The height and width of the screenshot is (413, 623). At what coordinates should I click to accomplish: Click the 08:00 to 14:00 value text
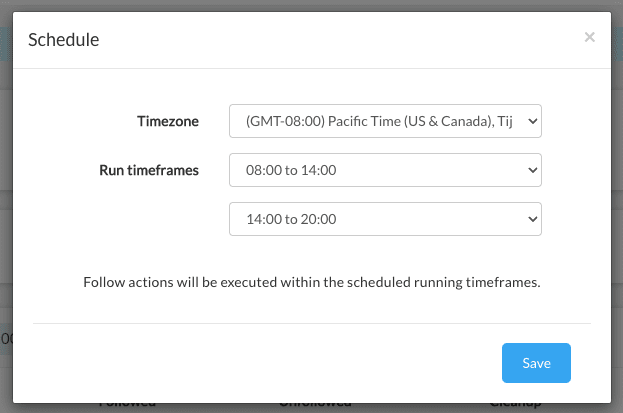click(x=291, y=170)
